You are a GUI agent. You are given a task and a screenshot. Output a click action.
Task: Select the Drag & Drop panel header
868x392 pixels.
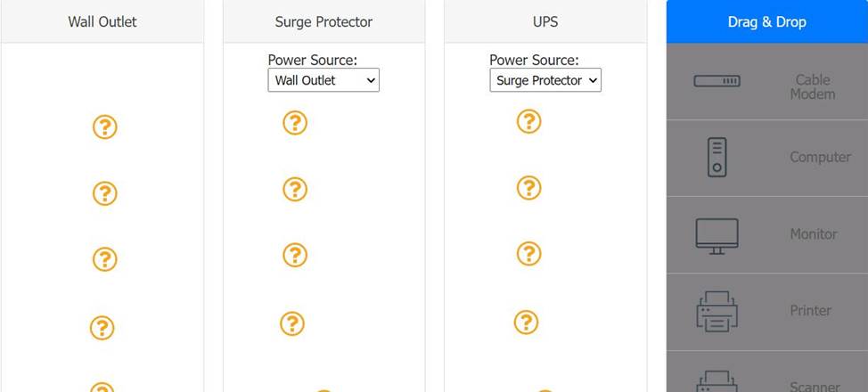[x=766, y=21]
